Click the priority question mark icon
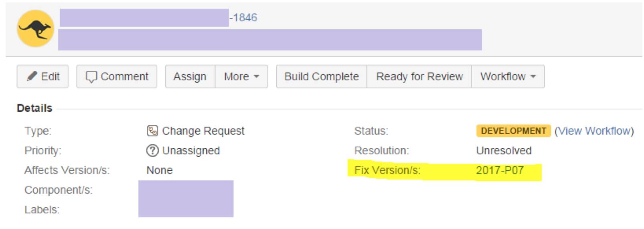 click(x=152, y=151)
